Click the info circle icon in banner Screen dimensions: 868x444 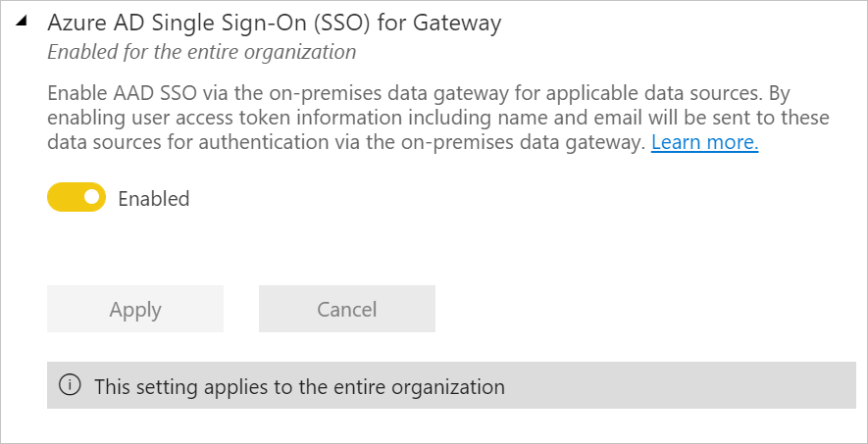(70, 386)
